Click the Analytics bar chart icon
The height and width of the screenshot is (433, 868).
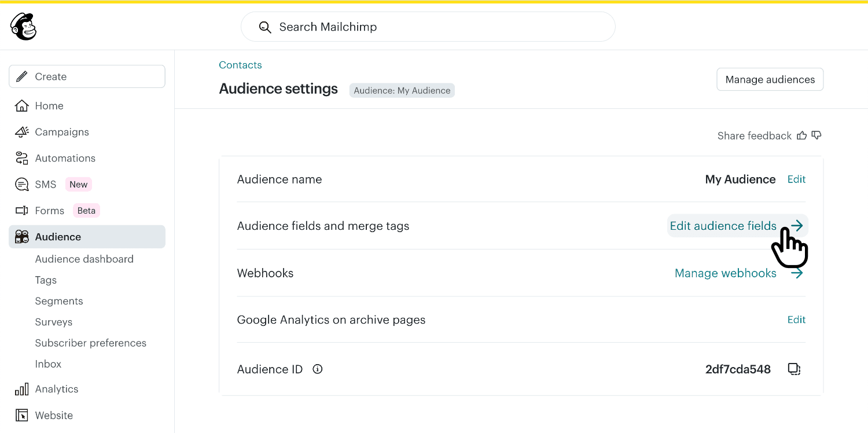point(22,389)
